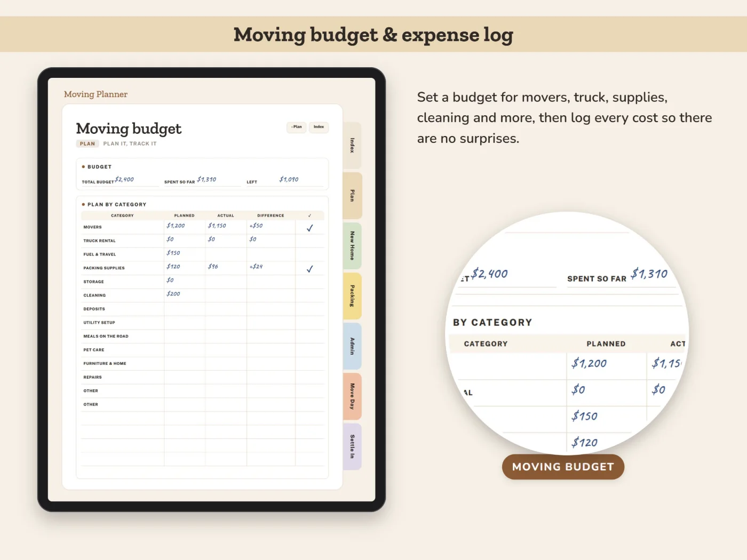Screen dimensions: 747x560
Task: Open the Index side tab
Action: [x=352, y=146]
